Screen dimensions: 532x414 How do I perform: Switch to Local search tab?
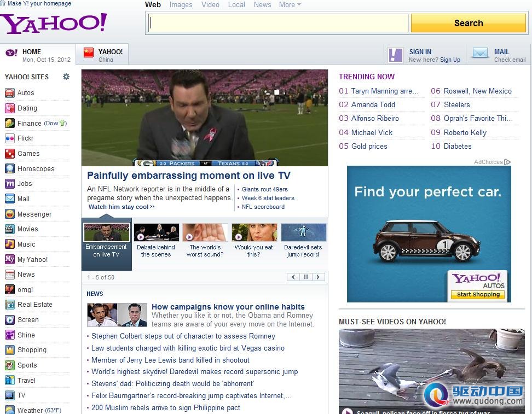(236, 5)
